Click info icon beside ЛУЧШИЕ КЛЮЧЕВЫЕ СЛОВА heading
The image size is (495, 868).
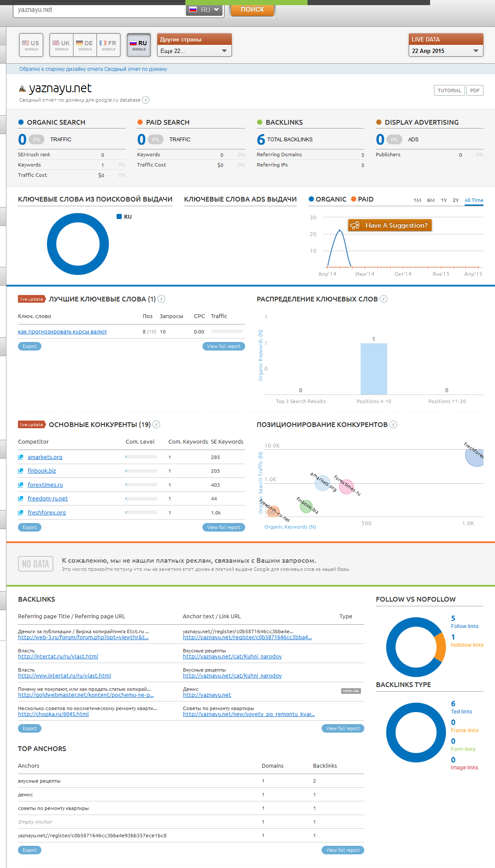[x=161, y=299]
